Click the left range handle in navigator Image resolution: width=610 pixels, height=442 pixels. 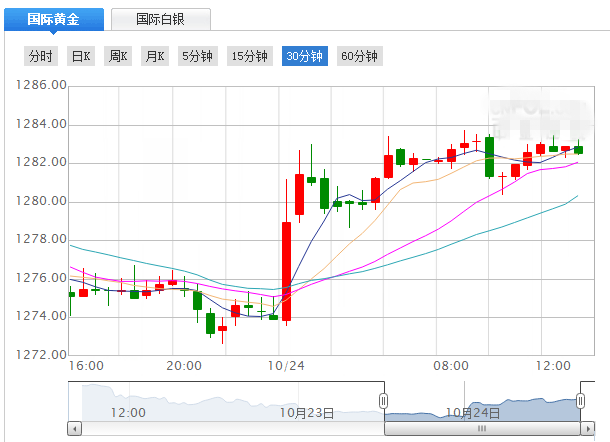pyautogui.click(x=382, y=401)
